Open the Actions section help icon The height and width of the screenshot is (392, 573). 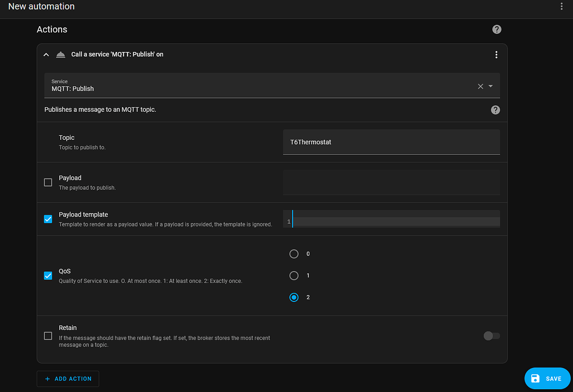(496, 29)
